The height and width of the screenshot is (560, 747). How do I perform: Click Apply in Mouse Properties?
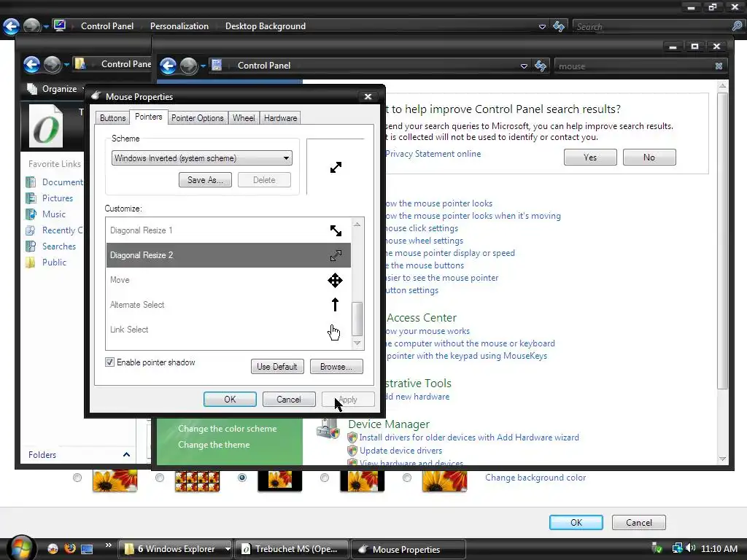pos(348,400)
